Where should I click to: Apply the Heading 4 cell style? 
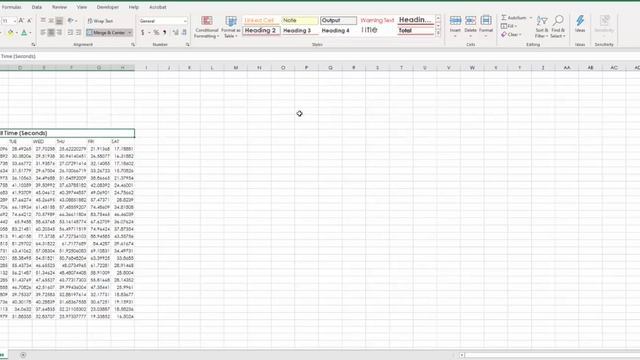338,31
